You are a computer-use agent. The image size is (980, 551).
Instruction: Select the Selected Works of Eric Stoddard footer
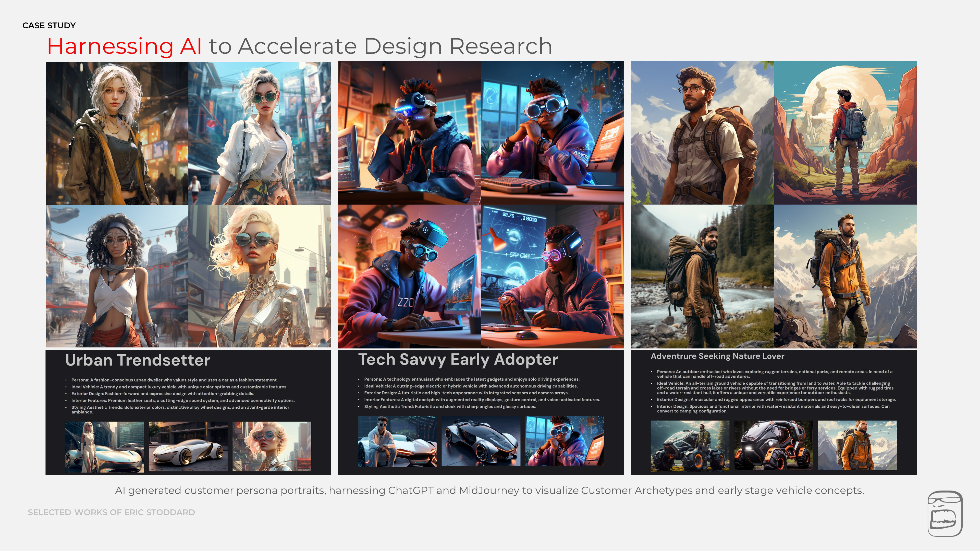pos(111,512)
